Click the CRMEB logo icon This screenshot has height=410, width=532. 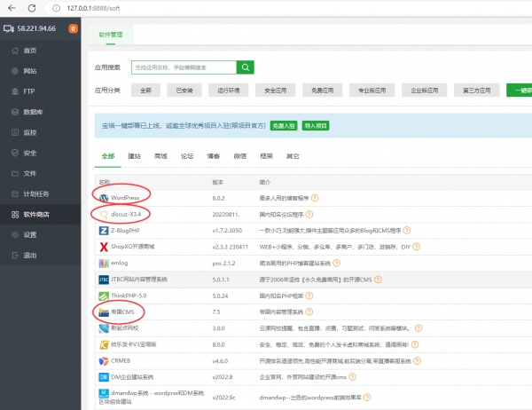coord(104,360)
